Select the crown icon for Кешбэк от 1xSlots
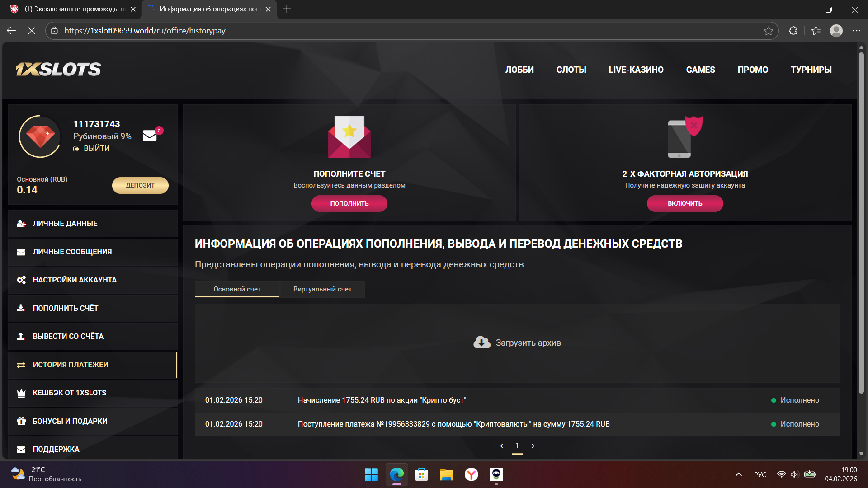 pyautogui.click(x=21, y=393)
